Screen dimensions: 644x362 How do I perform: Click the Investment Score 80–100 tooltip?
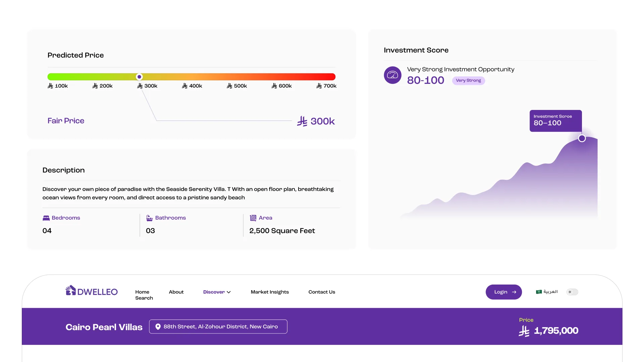pos(555,121)
